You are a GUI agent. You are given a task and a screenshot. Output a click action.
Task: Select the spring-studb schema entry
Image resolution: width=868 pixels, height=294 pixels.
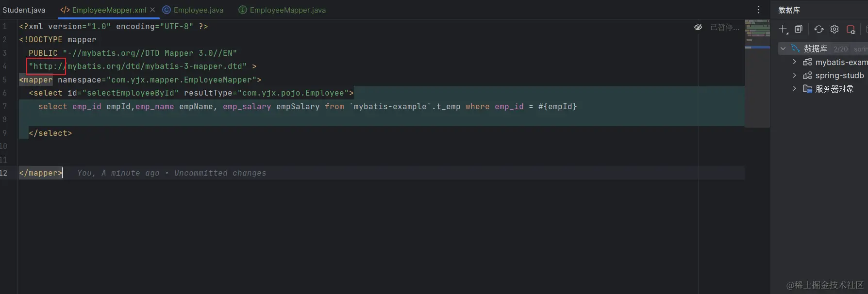pyautogui.click(x=840, y=75)
